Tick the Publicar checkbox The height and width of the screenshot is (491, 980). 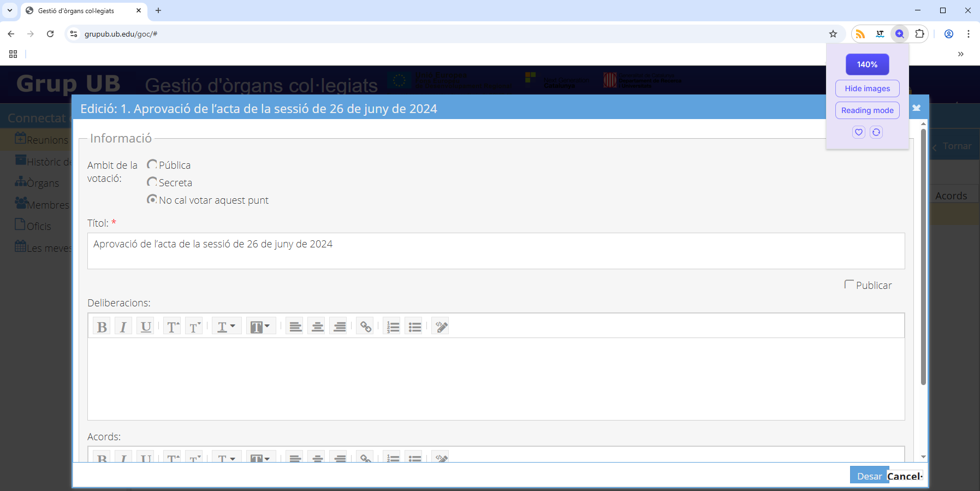(849, 285)
